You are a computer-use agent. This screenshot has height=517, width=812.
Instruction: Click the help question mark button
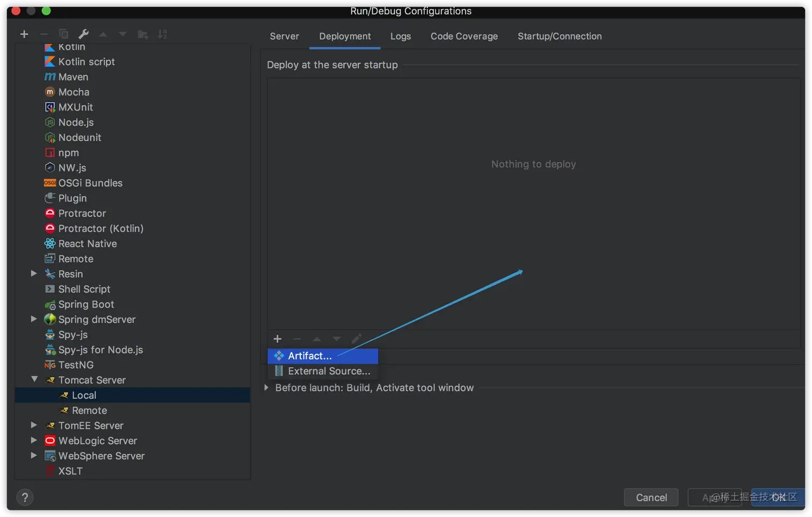click(x=25, y=498)
